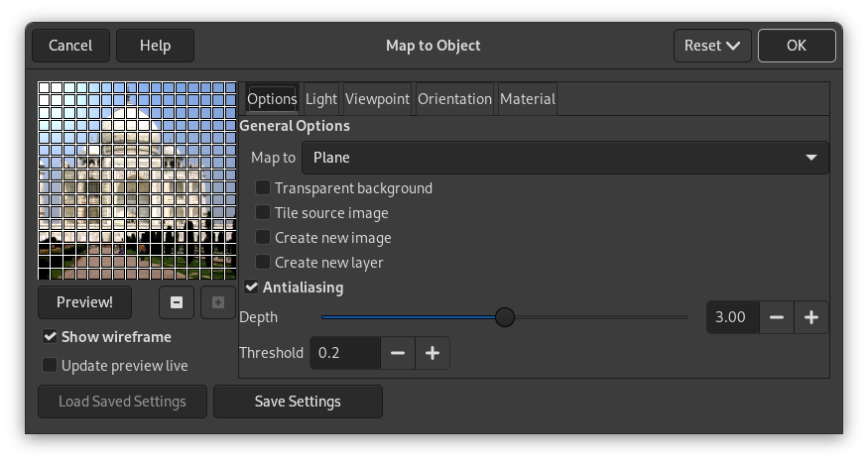Enable Transparent background checkbox
868x462 pixels.
pos(263,188)
